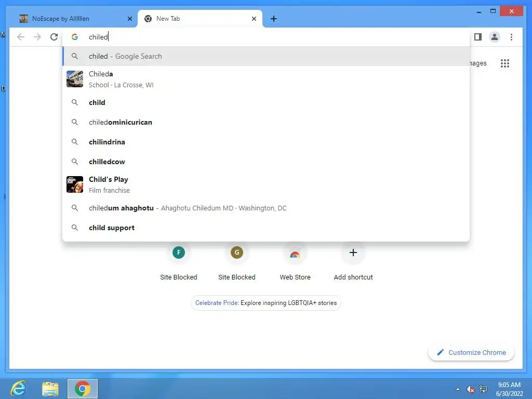Select 'chiledominicurican' suggestion
Viewport: 532px width, 399px height.
266,122
